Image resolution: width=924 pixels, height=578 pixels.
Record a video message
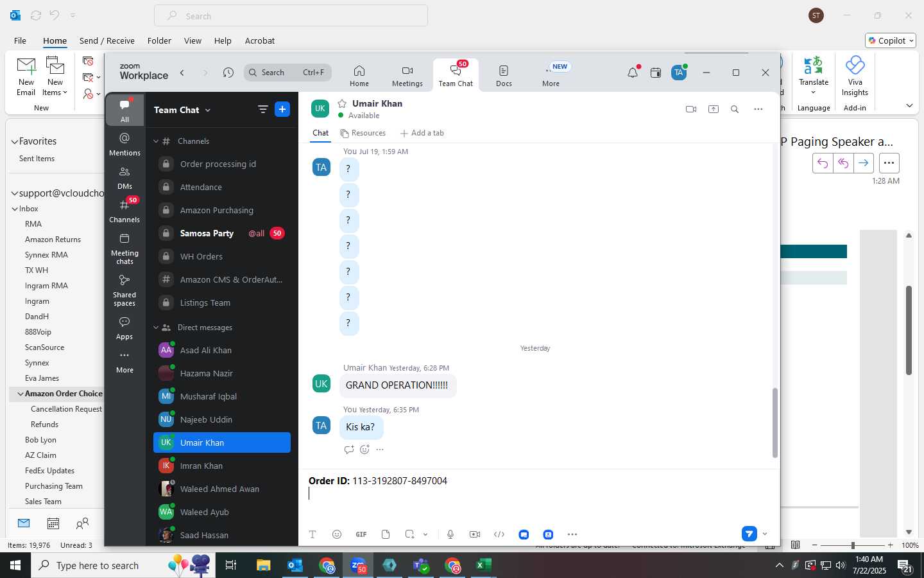pyautogui.click(x=475, y=534)
